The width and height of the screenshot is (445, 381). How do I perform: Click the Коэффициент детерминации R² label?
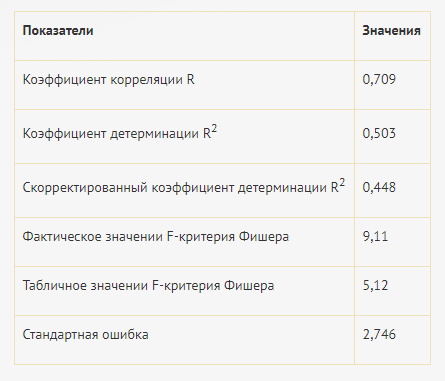120,132
